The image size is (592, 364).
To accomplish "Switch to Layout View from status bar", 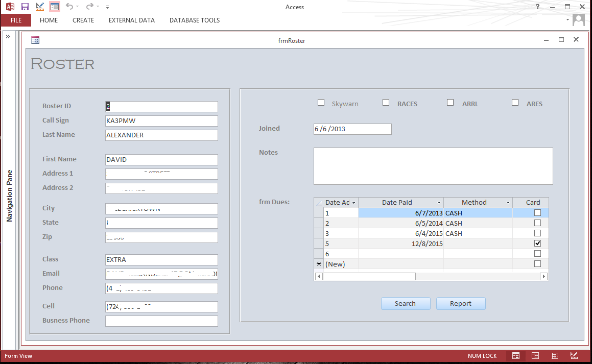I will [x=555, y=356].
